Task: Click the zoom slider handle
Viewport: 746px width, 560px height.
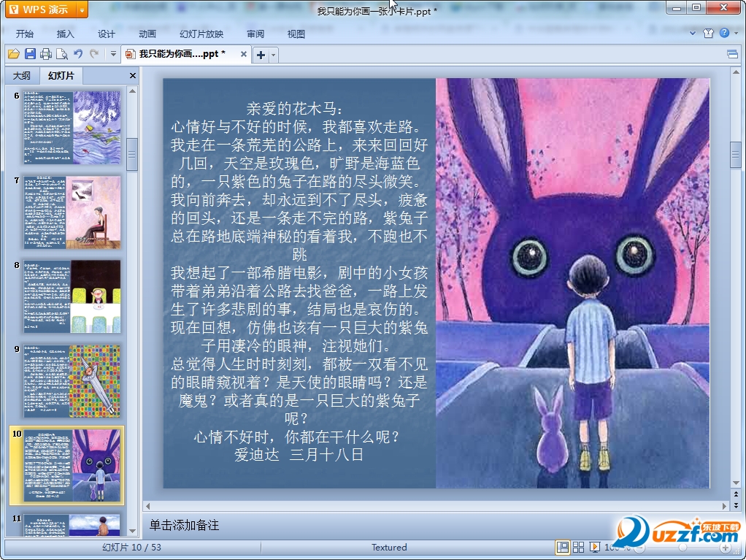Action: point(682,548)
